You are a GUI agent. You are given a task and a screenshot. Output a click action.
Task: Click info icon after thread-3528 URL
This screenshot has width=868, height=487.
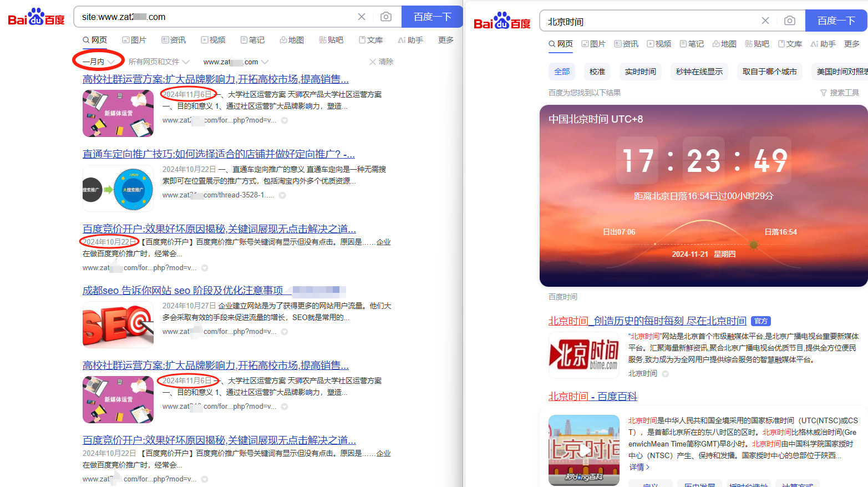tap(282, 195)
